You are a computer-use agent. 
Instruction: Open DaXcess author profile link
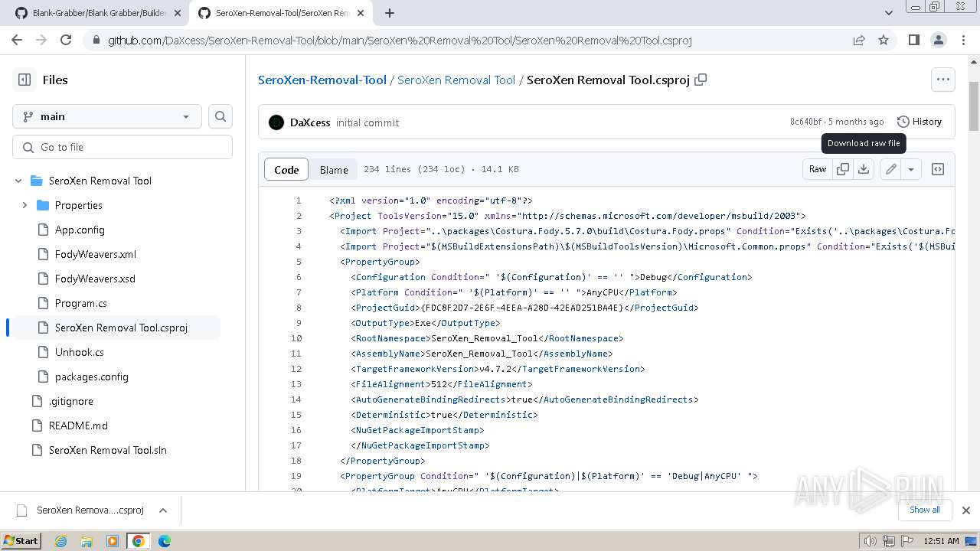310,122
